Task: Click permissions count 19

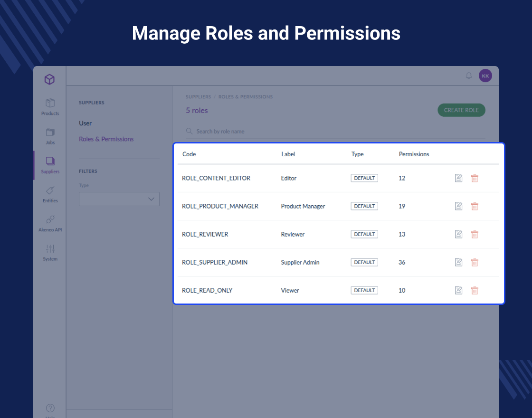Action: click(402, 206)
